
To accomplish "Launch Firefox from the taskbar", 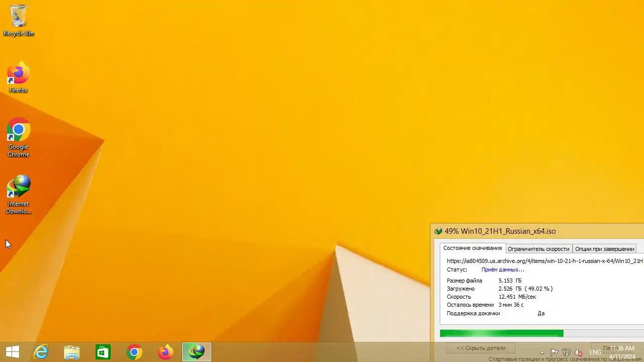I will [165, 352].
